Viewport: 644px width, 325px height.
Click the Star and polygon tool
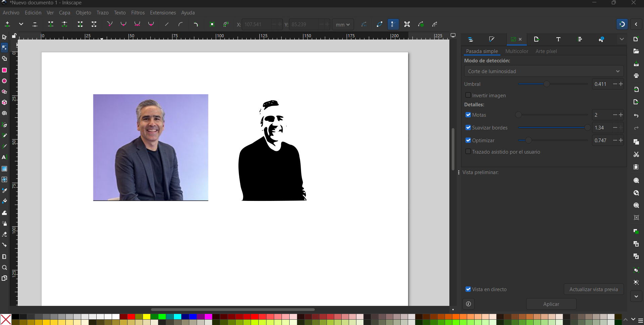coord(4,92)
